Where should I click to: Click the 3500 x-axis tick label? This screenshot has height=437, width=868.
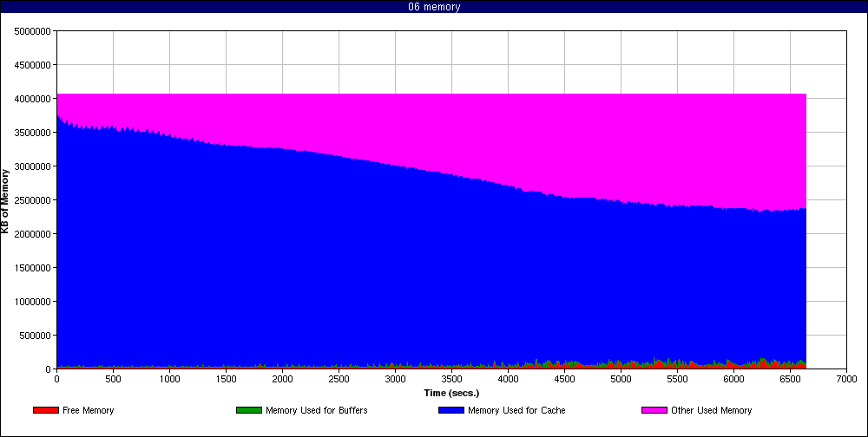click(451, 379)
